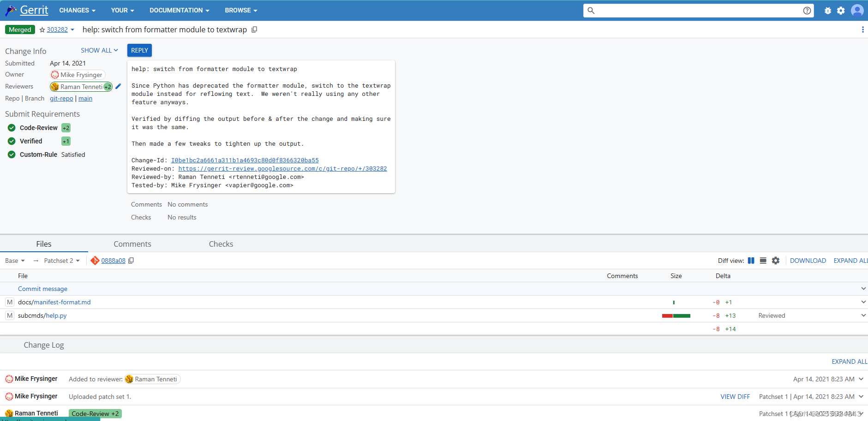Open diff preferences gear icon
868x421 pixels.
click(776, 261)
